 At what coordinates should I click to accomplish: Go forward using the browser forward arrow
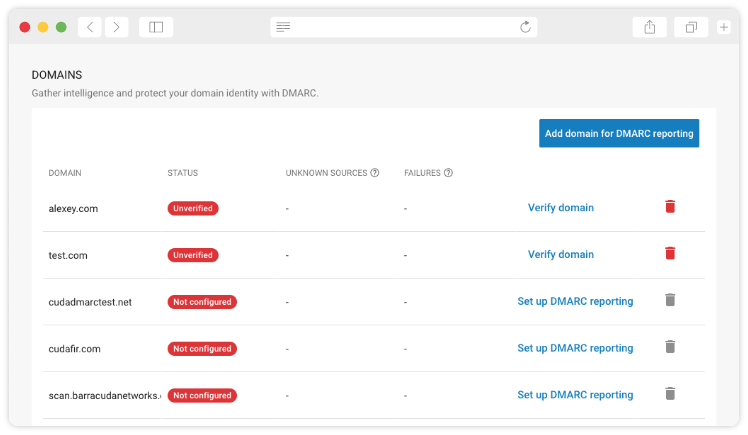click(x=116, y=27)
